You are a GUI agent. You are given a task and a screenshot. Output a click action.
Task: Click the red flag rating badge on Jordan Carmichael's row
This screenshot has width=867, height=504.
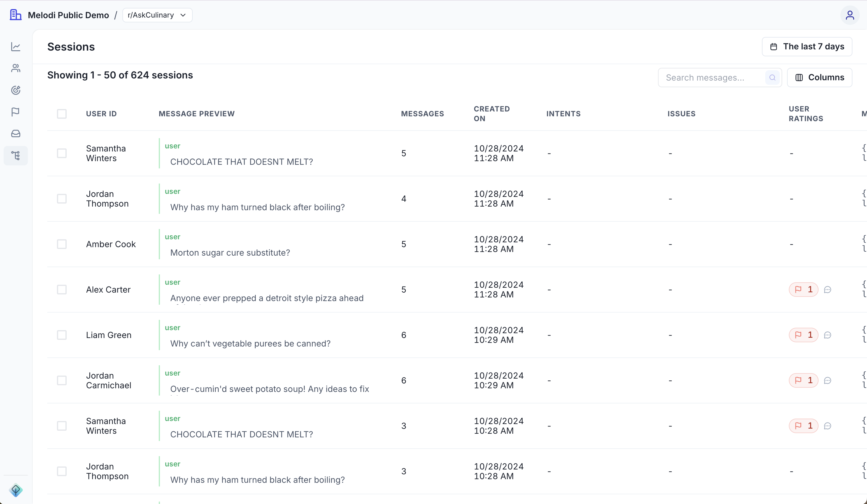[803, 380]
